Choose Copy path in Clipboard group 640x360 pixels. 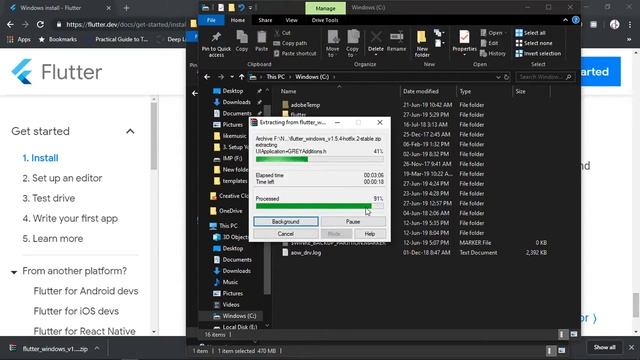(290, 43)
